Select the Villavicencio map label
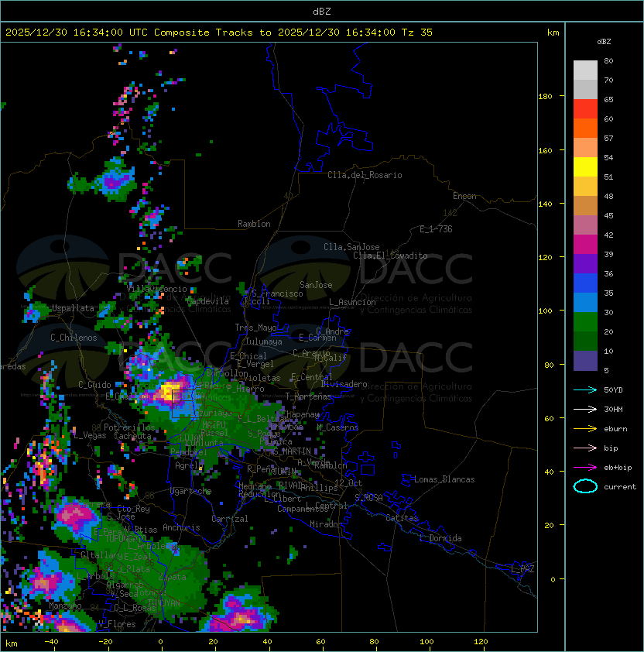 click(157, 288)
